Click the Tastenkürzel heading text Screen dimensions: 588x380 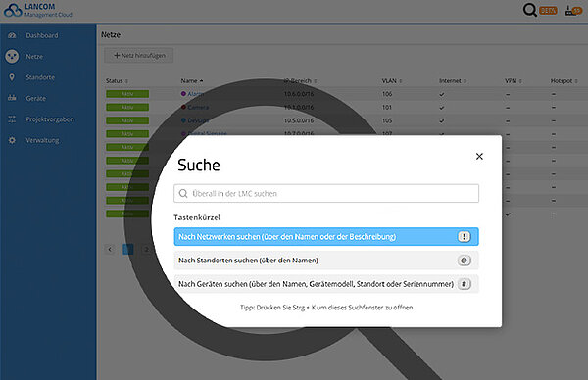(x=197, y=217)
